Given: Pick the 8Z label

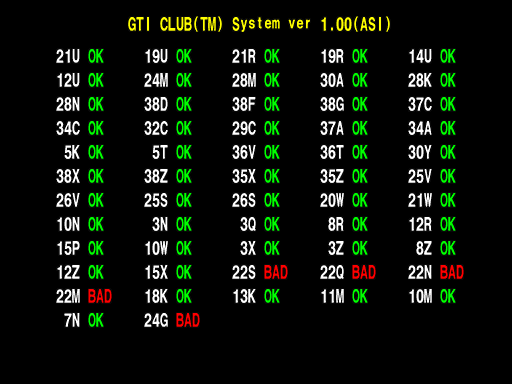Looking at the screenshot, I should click(424, 248).
